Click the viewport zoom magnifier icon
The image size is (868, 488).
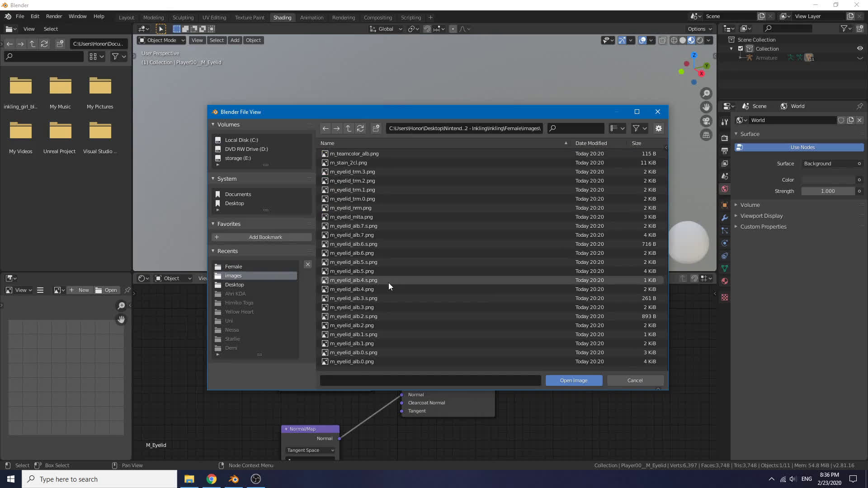(x=706, y=94)
